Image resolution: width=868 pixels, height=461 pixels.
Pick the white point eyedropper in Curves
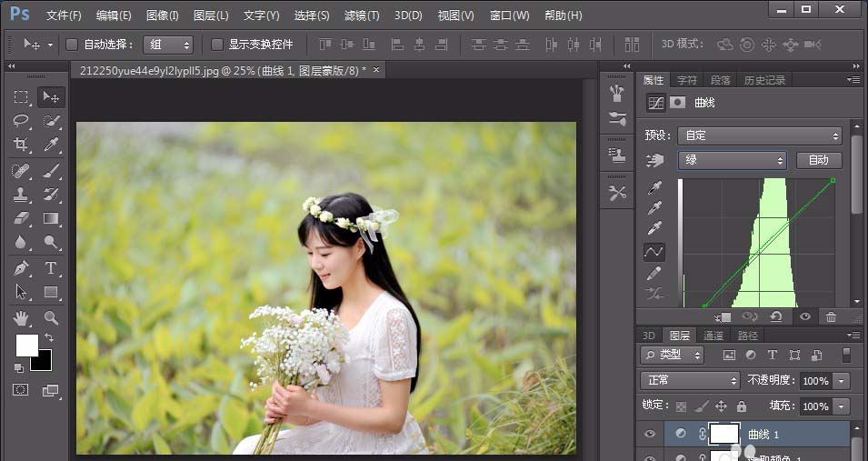point(654,228)
